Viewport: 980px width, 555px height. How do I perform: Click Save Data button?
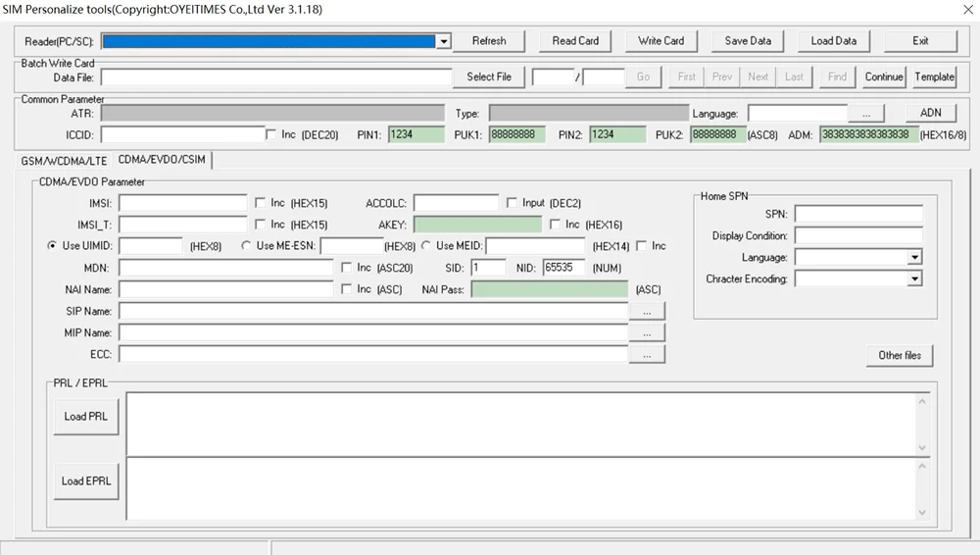pos(748,41)
